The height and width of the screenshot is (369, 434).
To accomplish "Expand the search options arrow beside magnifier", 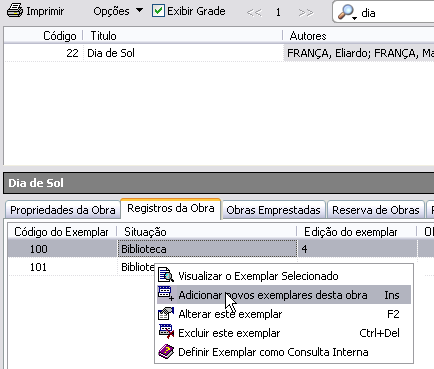I will 355,18.
